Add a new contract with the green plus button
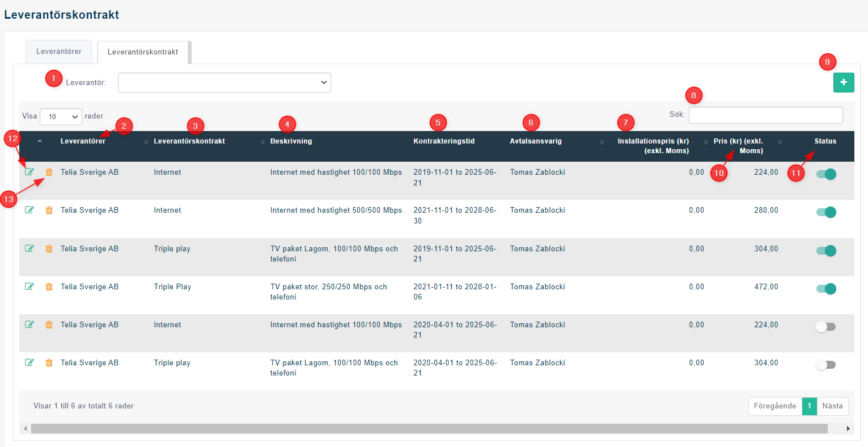 pyautogui.click(x=844, y=82)
